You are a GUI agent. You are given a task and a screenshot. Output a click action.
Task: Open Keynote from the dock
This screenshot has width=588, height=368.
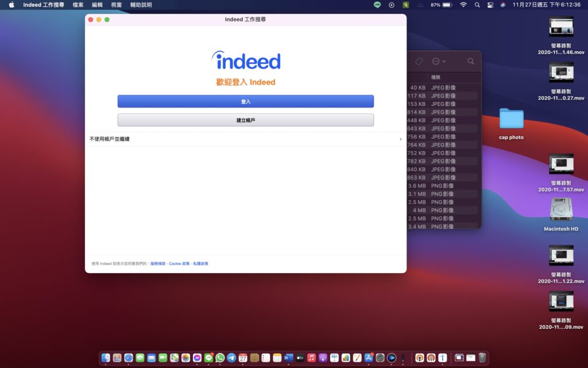(x=334, y=358)
